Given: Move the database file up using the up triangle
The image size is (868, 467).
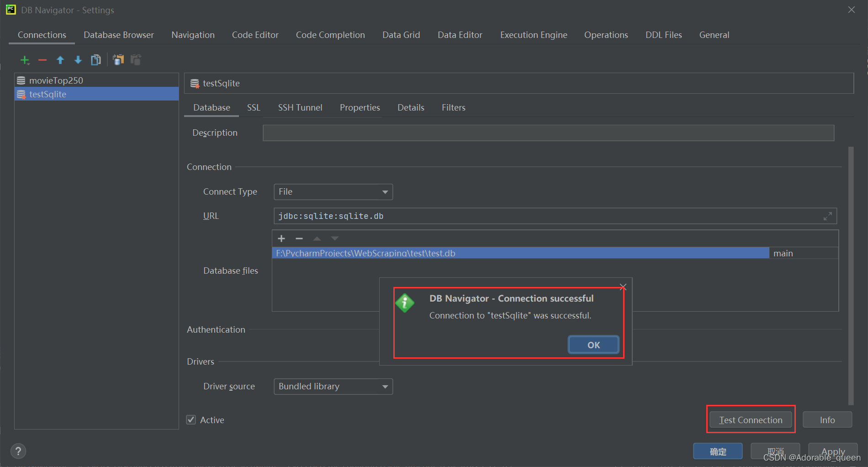Looking at the screenshot, I should (x=317, y=239).
